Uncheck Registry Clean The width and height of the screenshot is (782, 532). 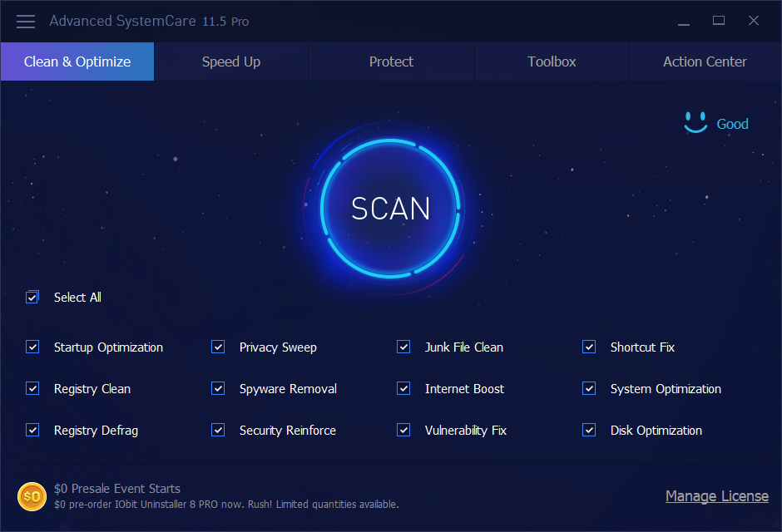point(32,388)
